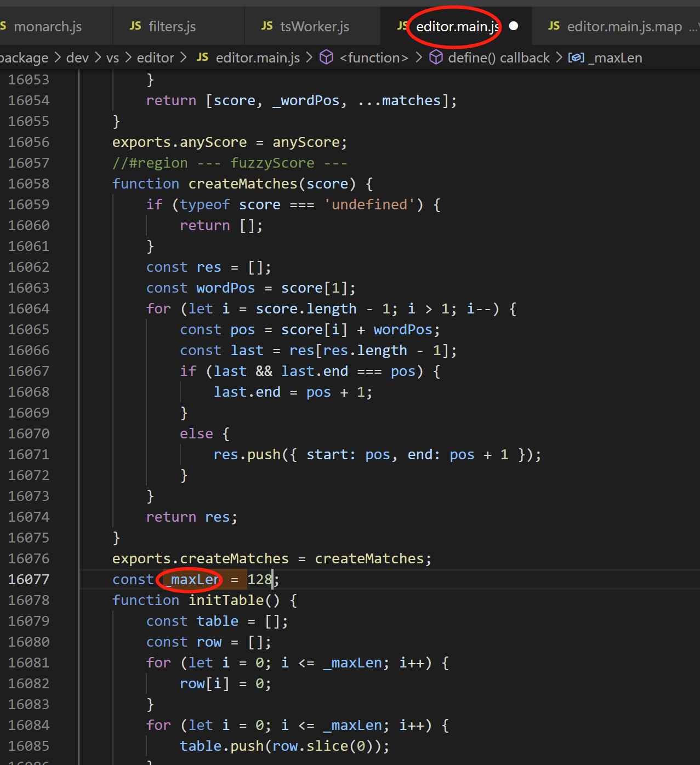Click the define() callback symbol icon in breadcrumbs

[x=436, y=57]
